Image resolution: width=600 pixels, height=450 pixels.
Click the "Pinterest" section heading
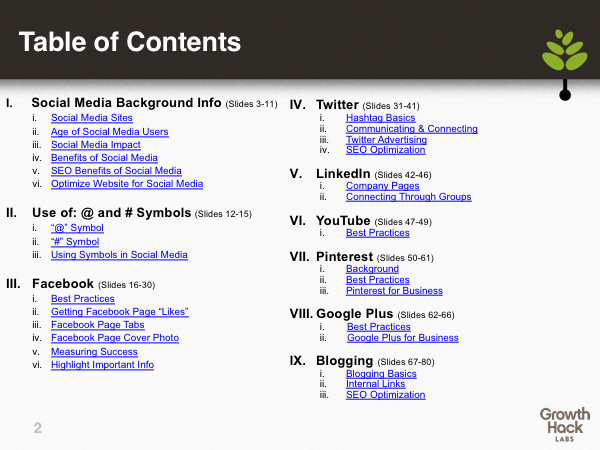tap(344, 256)
